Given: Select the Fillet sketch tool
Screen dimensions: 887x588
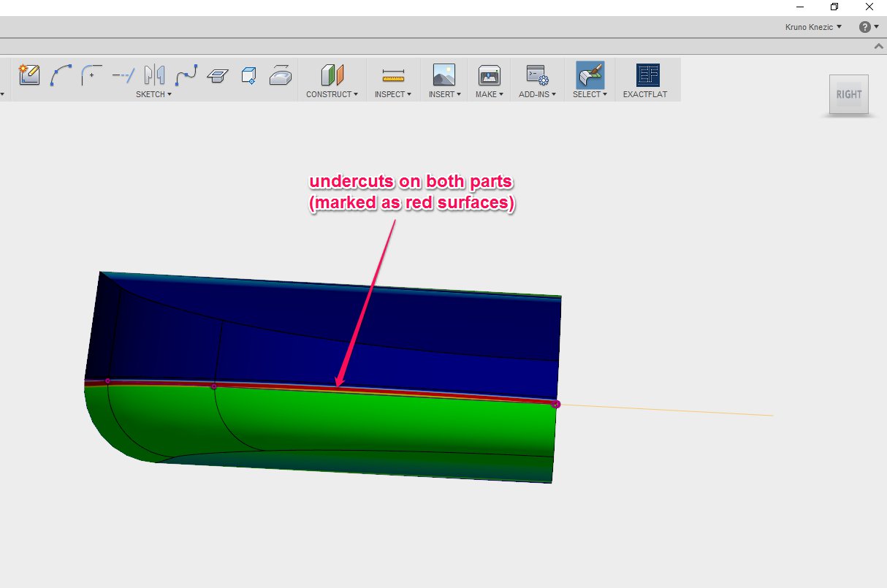Looking at the screenshot, I should point(91,74).
